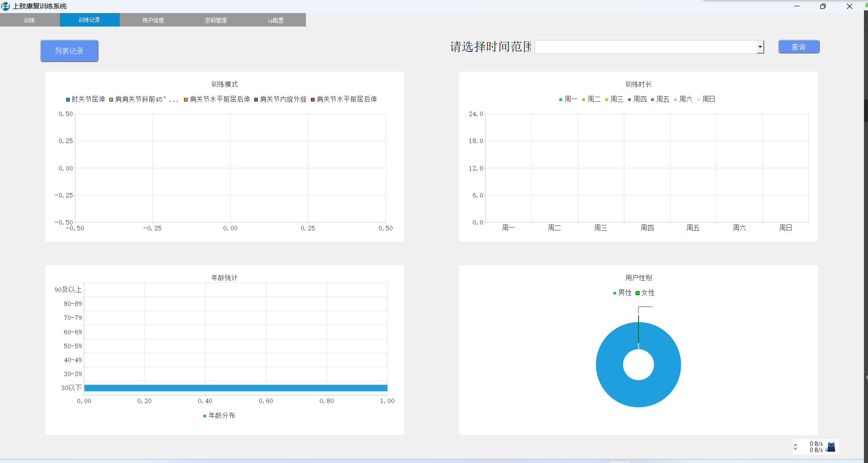Click the cat icon in network widget
This screenshot has height=463, width=868.
pos(831,447)
